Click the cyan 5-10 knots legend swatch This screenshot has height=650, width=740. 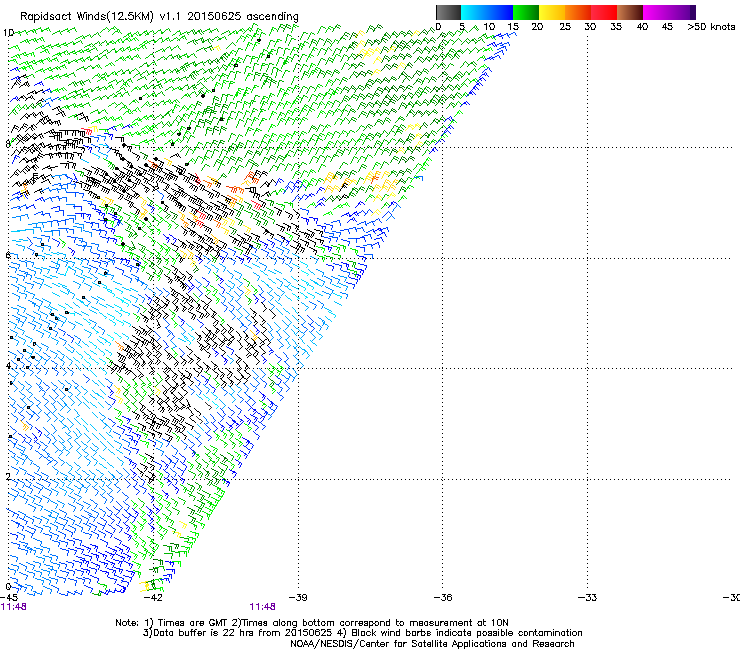point(474,12)
